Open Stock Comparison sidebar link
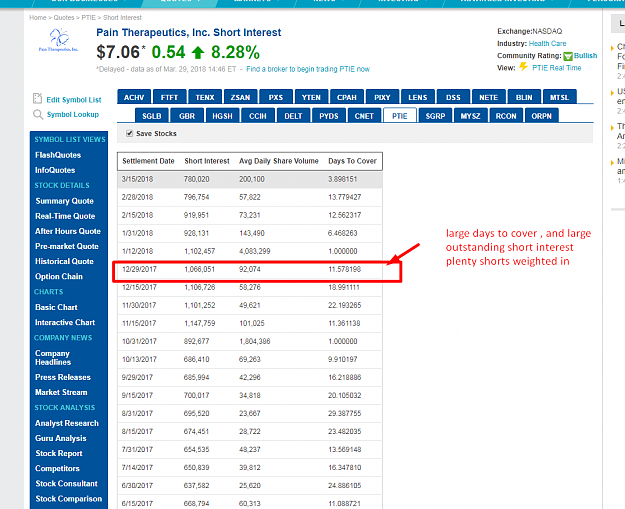 pos(69,499)
